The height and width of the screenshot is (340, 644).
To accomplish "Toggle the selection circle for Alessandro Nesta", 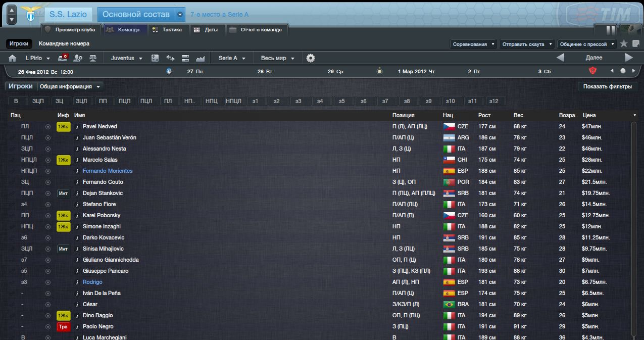I will pyautogui.click(x=48, y=149).
